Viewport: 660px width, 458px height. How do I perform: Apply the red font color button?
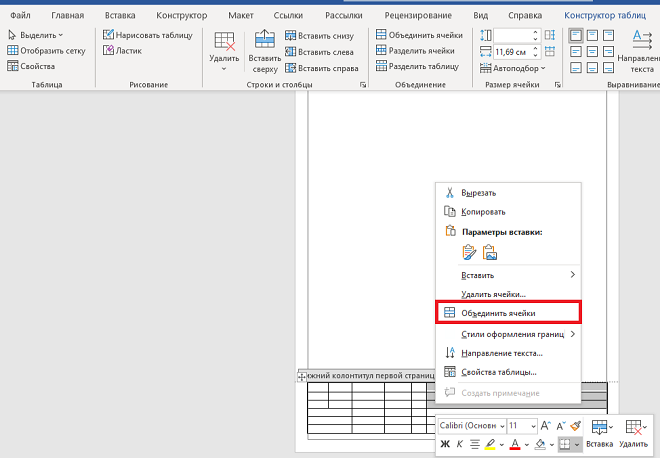pos(514,444)
